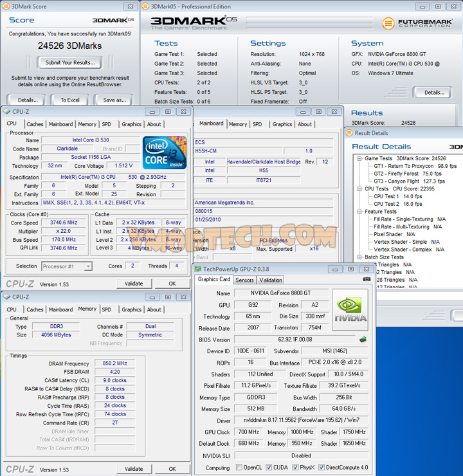
Task: Click the title icon of the CPU-Z processor window
Action: (x=6, y=112)
